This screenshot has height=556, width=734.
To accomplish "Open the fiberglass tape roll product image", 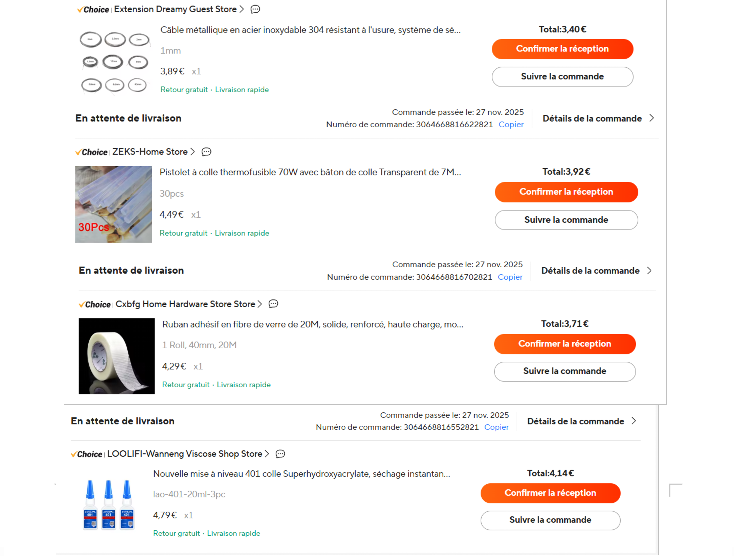I will click(x=117, y=356).
